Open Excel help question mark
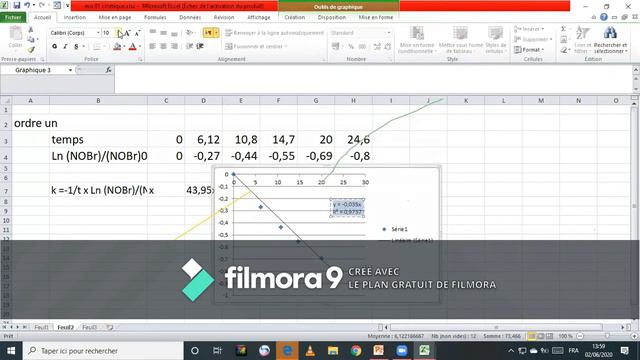 click(x=604, y=17)
